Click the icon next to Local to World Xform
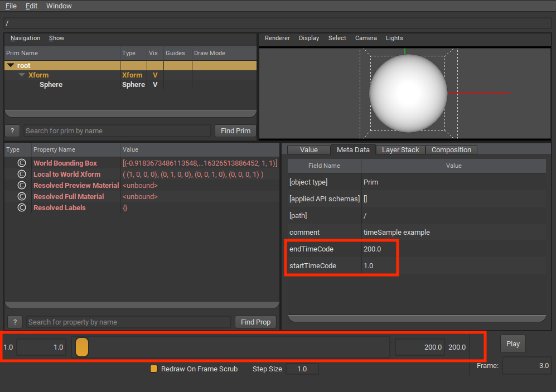 (22, 175)
